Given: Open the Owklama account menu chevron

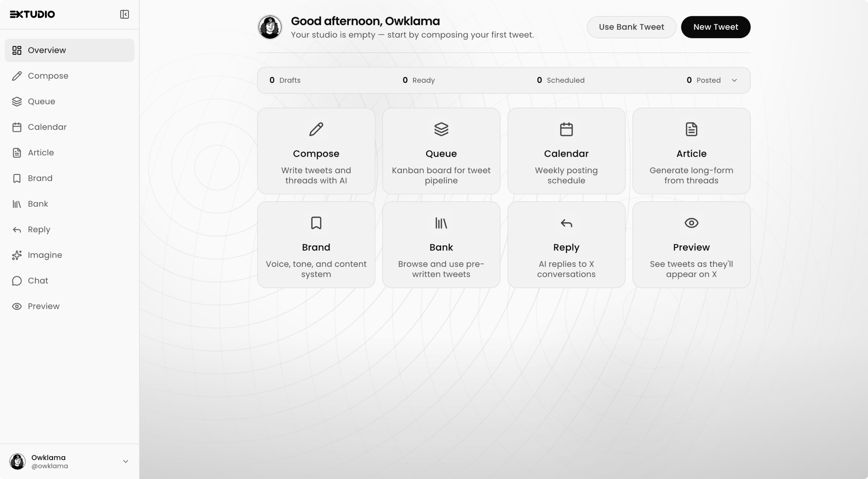Looking at the screenshot, I should click(x=125, y=461).
